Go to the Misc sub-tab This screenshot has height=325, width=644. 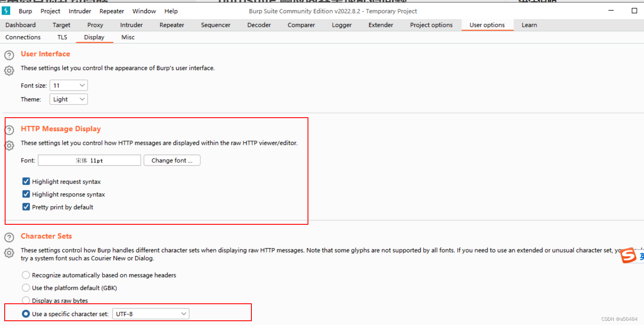pos(128,37)
